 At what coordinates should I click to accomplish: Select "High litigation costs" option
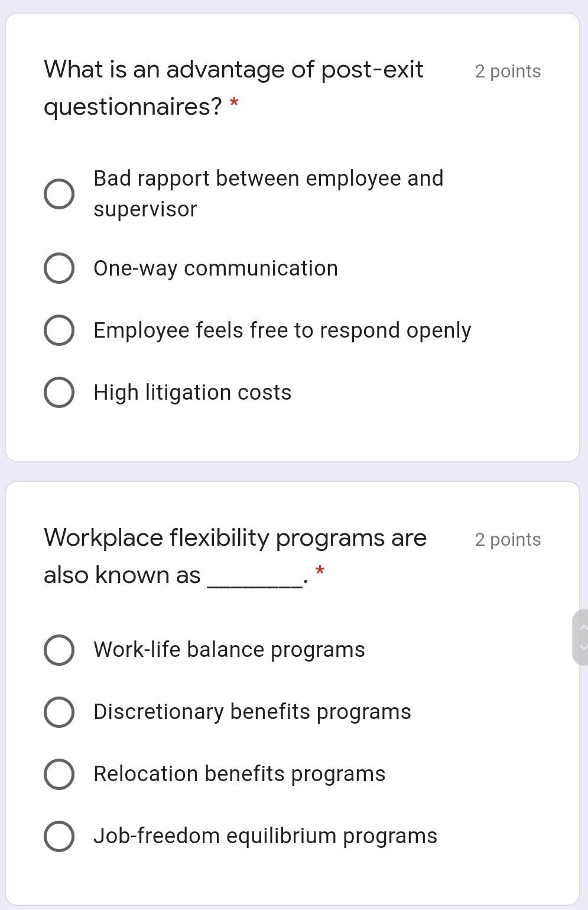click(x=58, y=392)
